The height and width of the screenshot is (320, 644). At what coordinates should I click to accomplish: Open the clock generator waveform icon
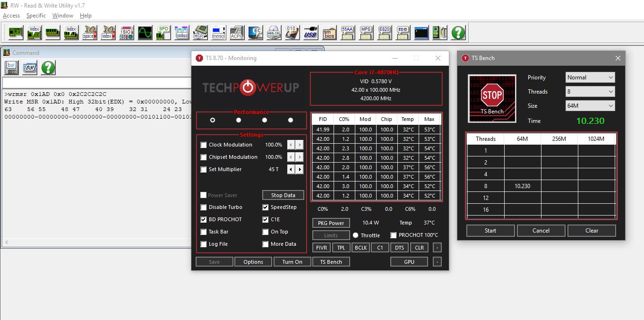(145, 33)
